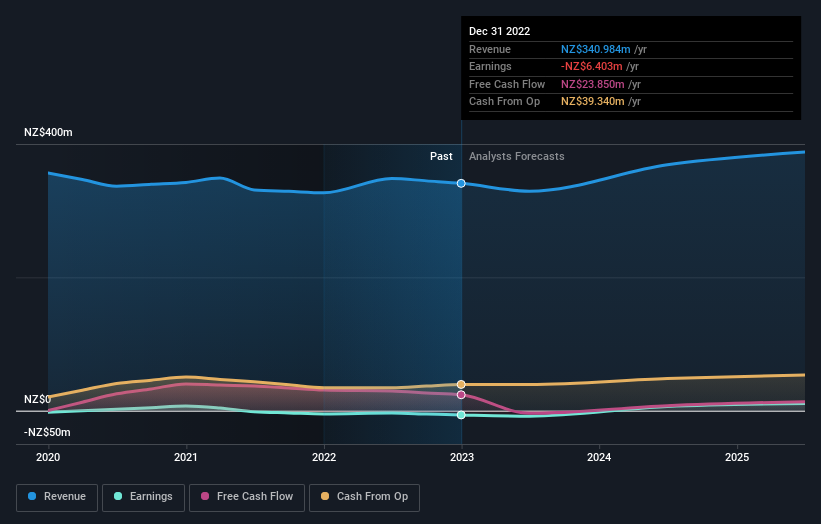Toggle the Revenue legend button
Screen dimensions: 821x524
(57, 497)
